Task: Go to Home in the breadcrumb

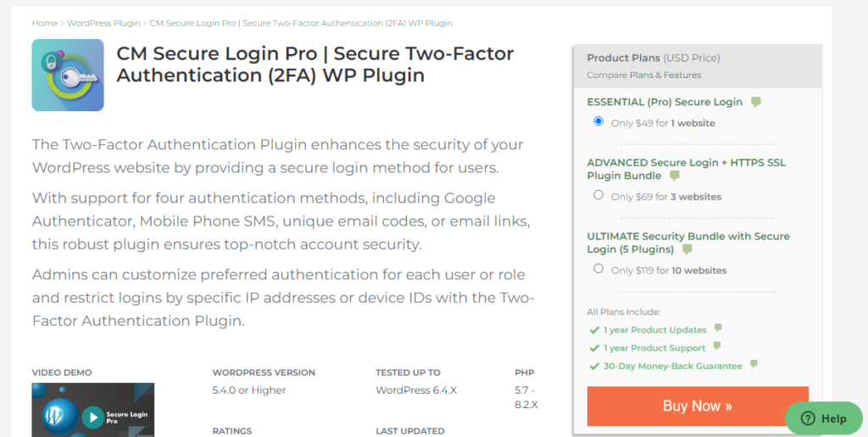Action: (45, 23)
